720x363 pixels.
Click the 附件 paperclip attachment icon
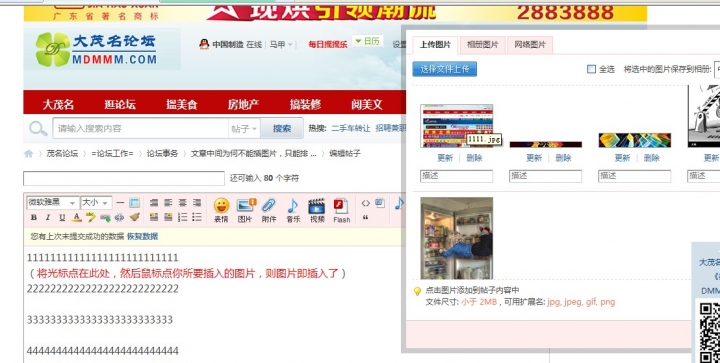coord(269,210)
